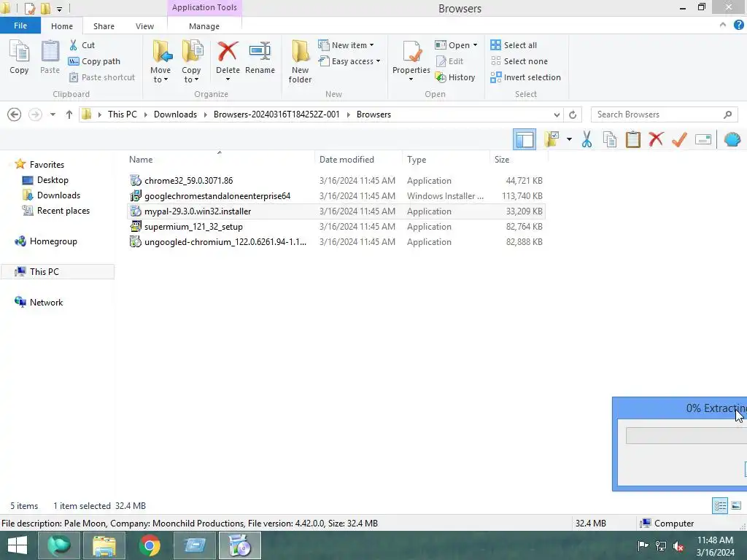This screenshot has height=560, width=747.
Task: Click the blue shell toolbar icon
Action: pyautogui.click(x=732, y=139)
